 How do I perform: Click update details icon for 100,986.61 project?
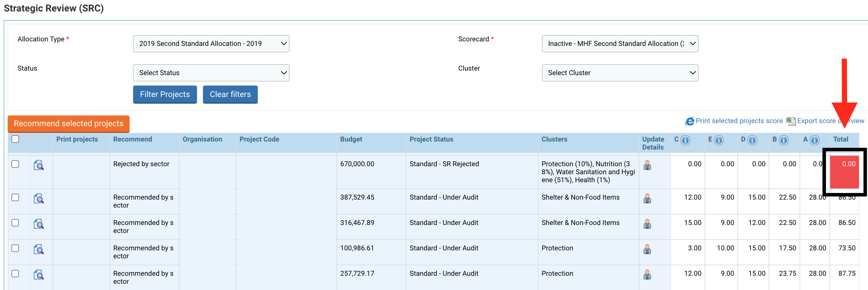click(647, 249)
